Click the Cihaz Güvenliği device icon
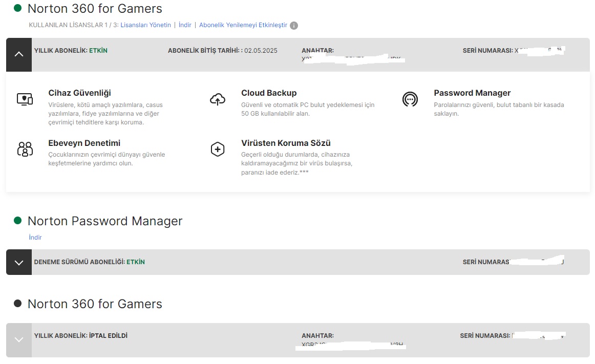Screen dimensions: 595x364 click(25, 99)
